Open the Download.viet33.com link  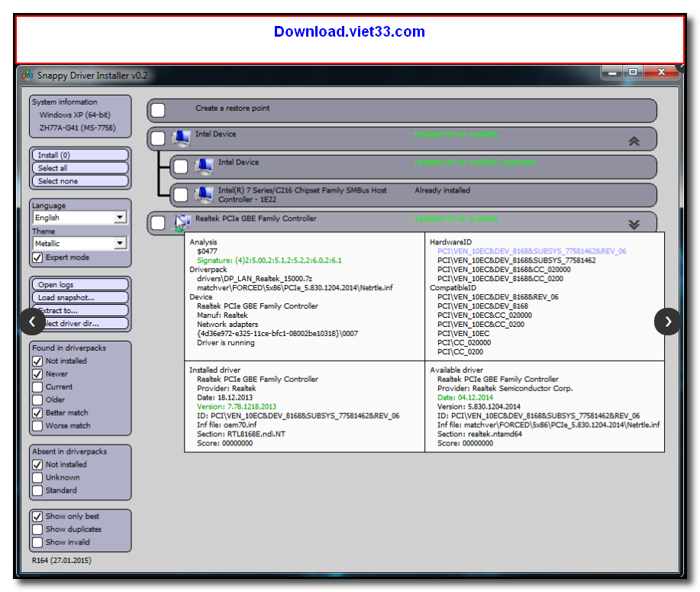pos(349,32)
